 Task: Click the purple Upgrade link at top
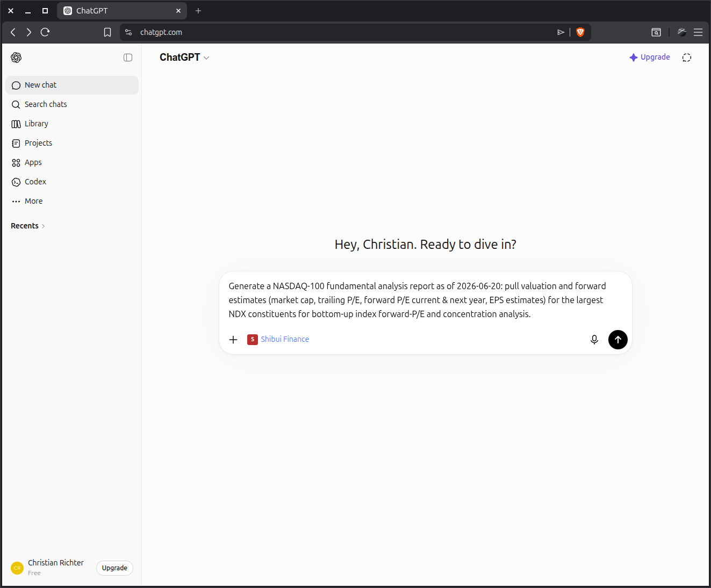coord(650,57)
